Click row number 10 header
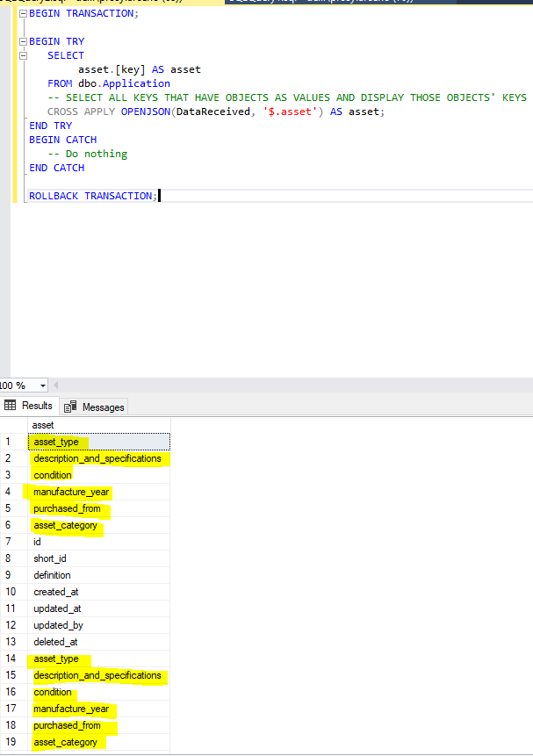Viewport: 533px width, 756px height. pyautogui.click(x=14, y=592)
